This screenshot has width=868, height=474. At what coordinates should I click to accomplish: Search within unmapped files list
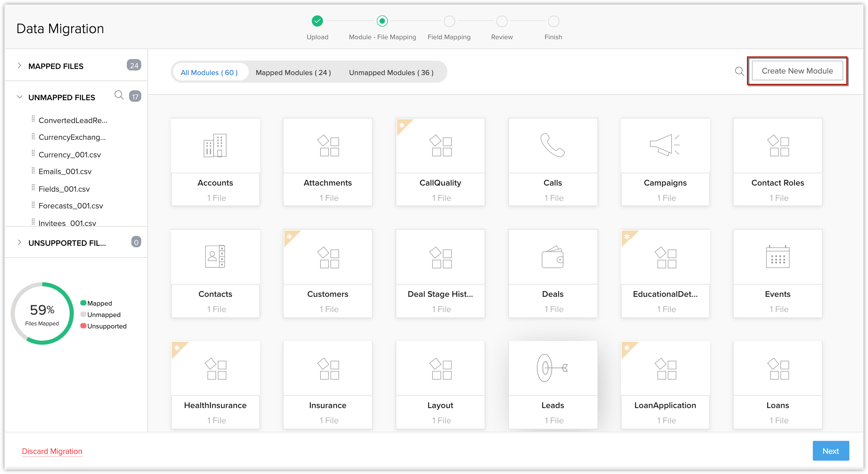[x=119, y=95]
